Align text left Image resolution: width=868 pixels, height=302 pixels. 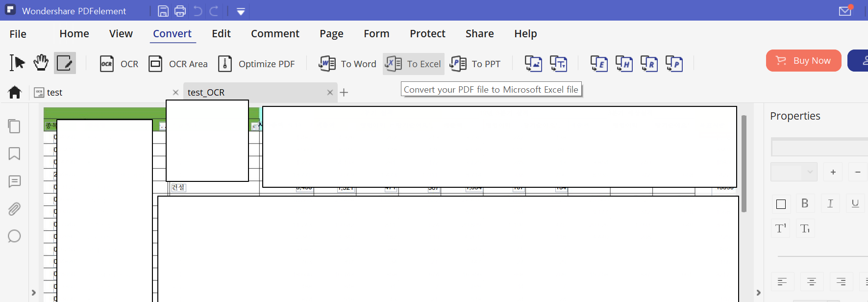tap(782, 281)
